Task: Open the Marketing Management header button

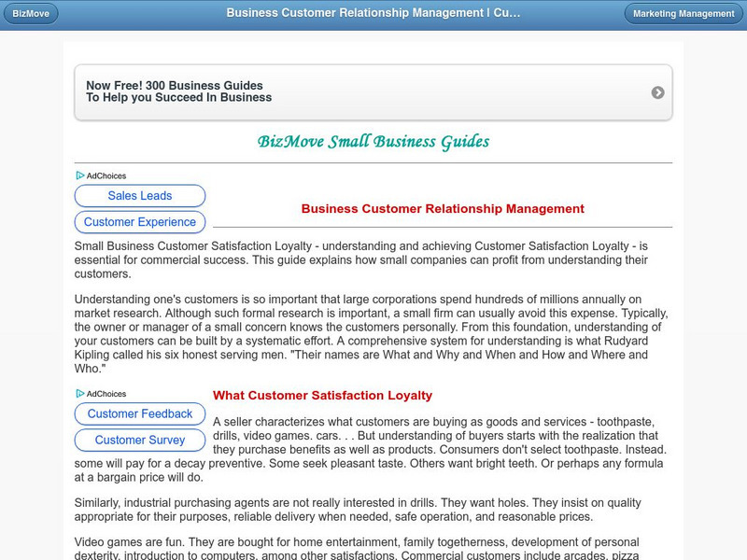Action: pos(684,14)
